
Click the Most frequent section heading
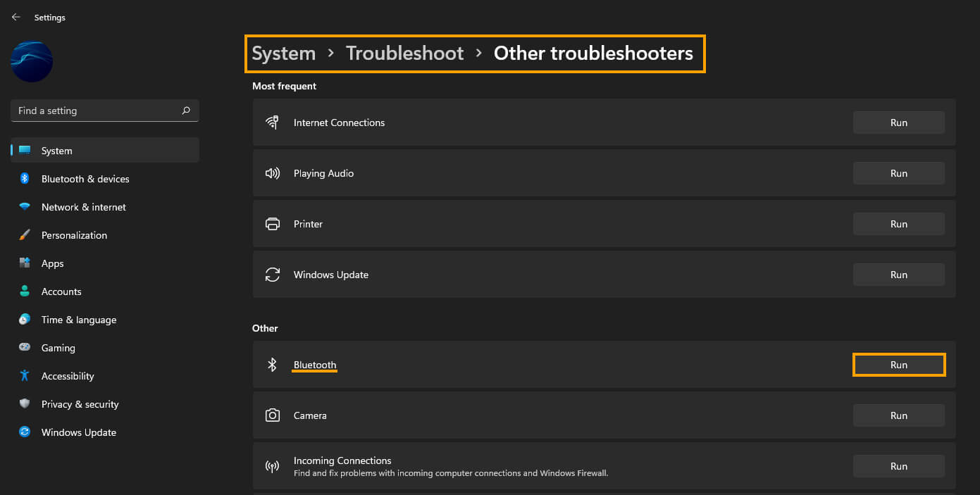click(284, 86)
